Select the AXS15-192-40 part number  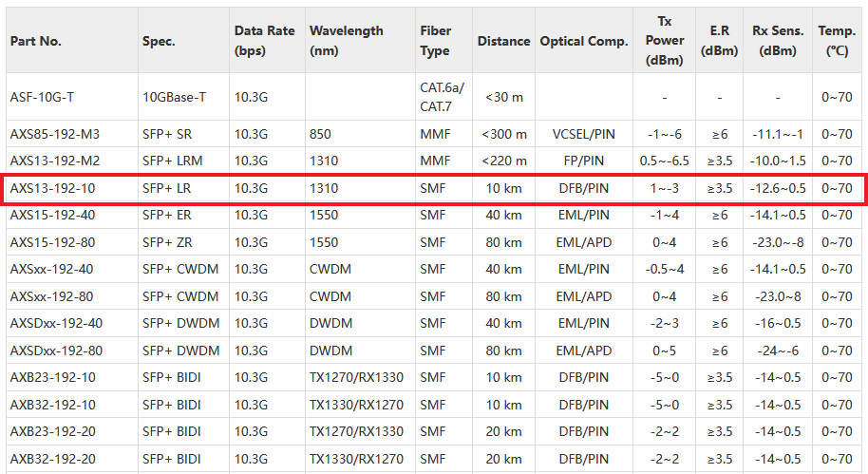(52, 215)
